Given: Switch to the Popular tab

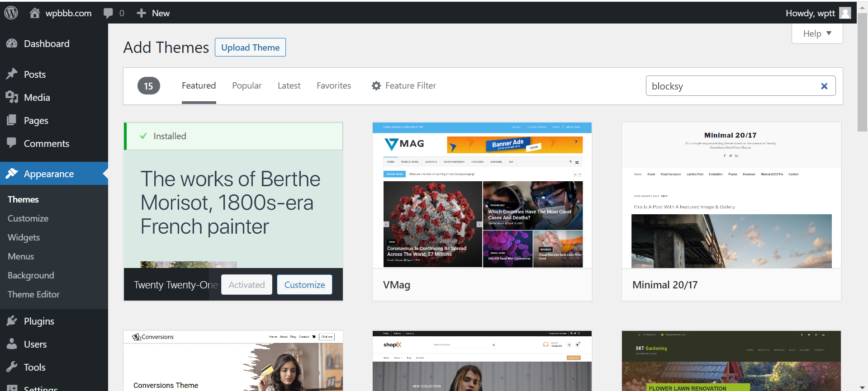Looking at the screenshot, I should 247,86.
